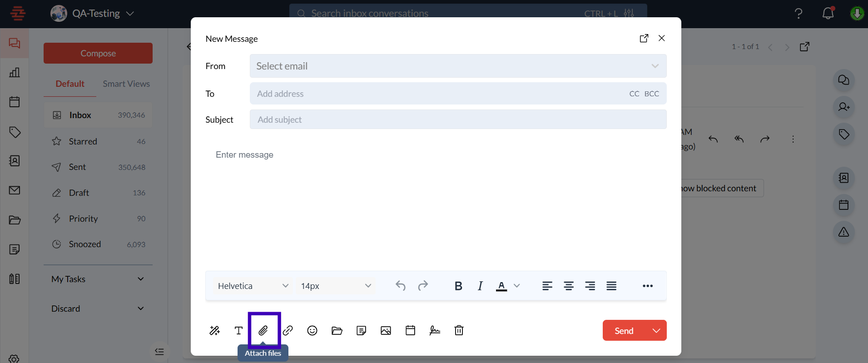
Task: Reply to the conversation
Action: [713, 139]
